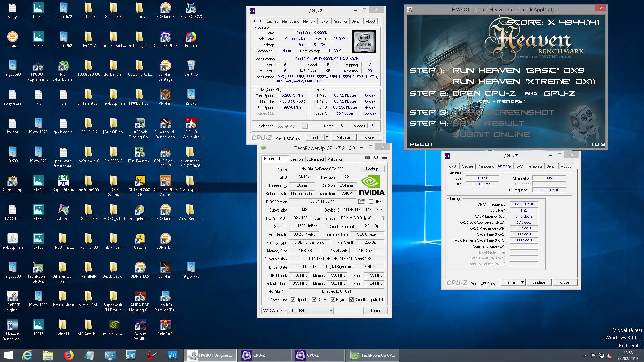Open the GPU-Z hamburger menu icon
The width and height of the screenshot is (644, 362).
point(385,157)
